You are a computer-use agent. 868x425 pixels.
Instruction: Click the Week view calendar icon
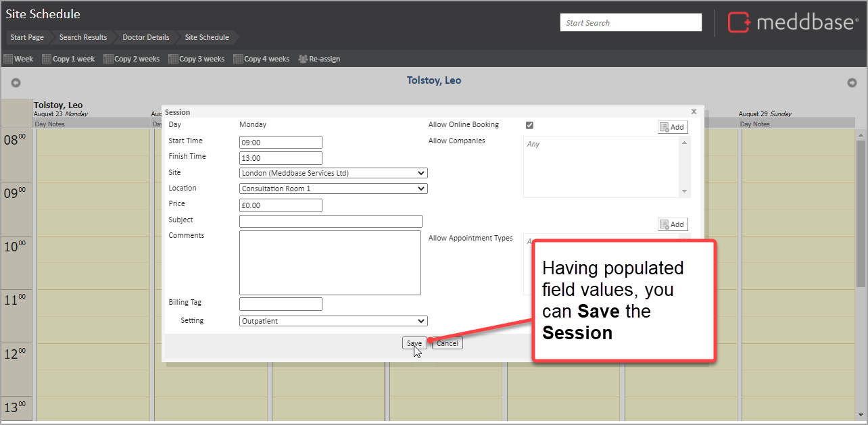8,59
